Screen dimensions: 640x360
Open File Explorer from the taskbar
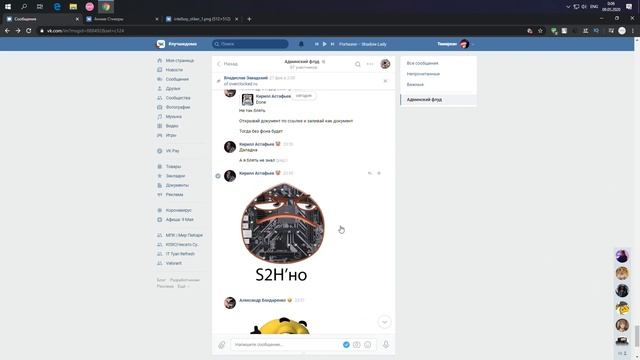pyautogui.click(x=73, y=7)
